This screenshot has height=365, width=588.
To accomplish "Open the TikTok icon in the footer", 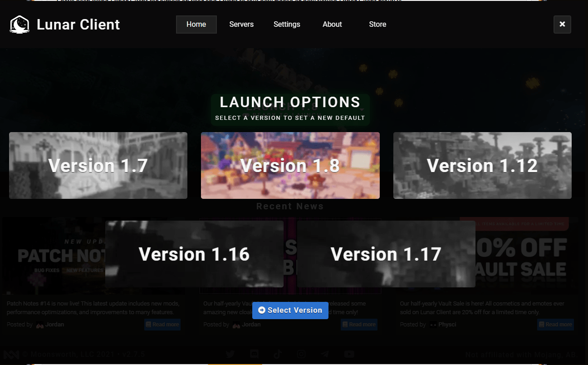I will tap(278, 354).
